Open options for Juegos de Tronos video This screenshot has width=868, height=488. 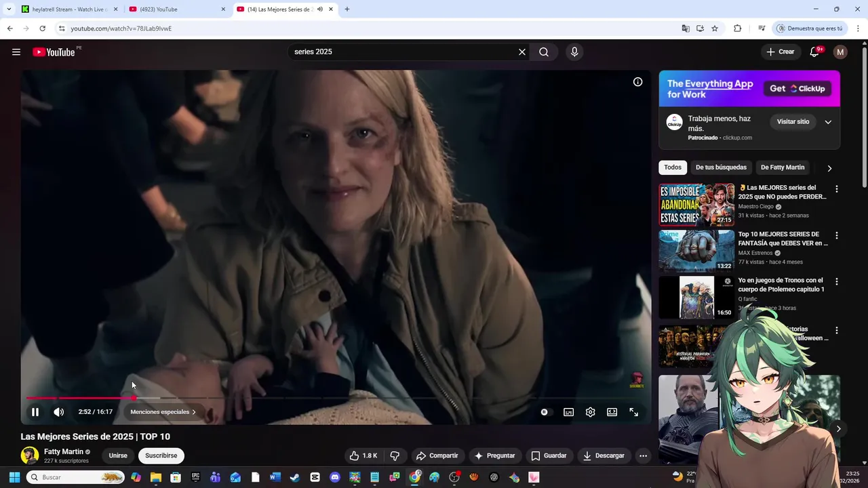pos(837,281)
